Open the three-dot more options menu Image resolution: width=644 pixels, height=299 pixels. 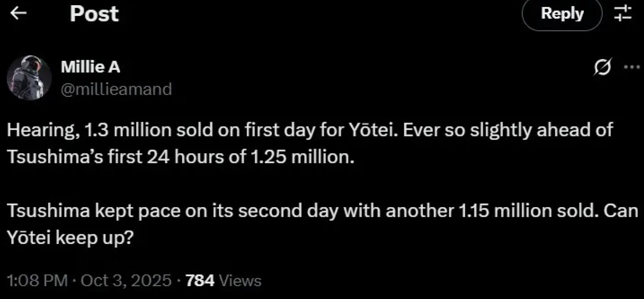[x=631, y=67]
